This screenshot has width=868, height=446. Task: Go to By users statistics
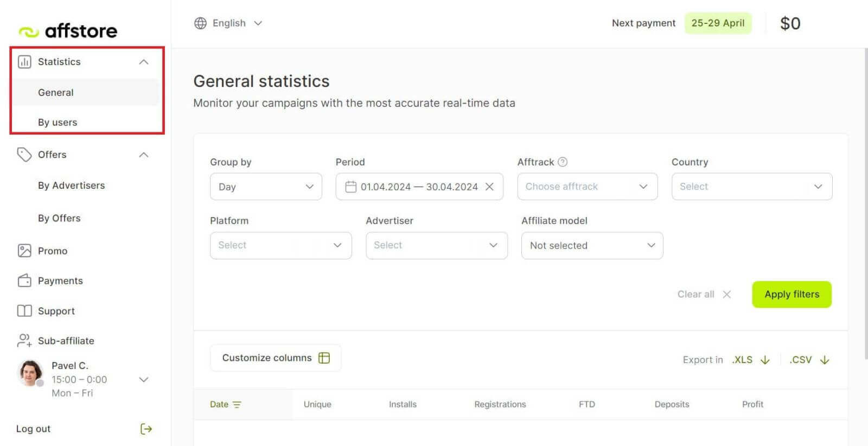tap(58, 122)
